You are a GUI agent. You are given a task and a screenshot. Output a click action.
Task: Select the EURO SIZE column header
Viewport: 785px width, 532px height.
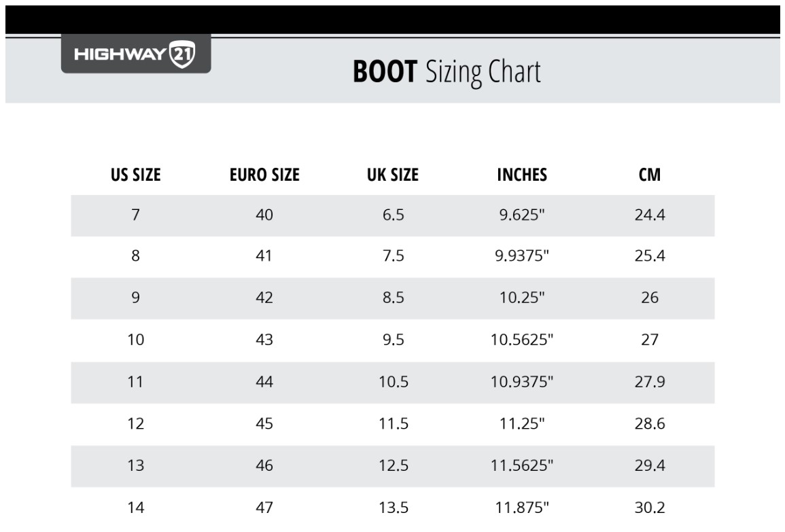click(x=264, y=175)
